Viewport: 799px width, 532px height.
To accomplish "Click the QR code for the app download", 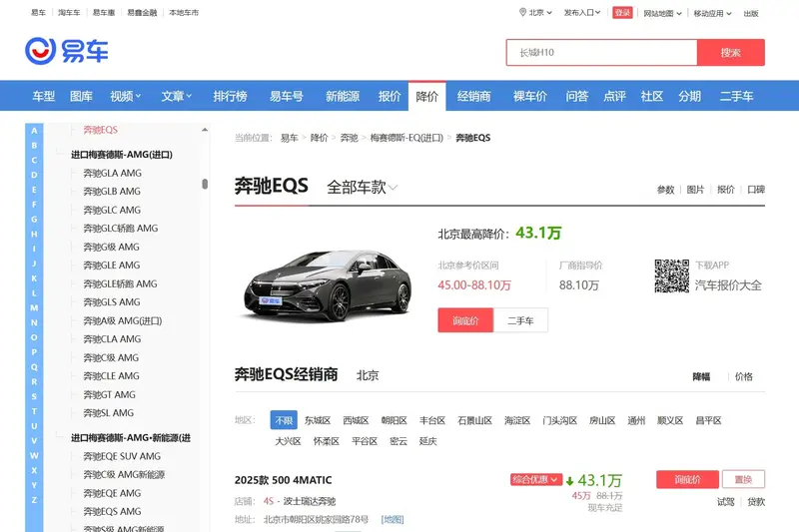I will (x=671, y=275).
